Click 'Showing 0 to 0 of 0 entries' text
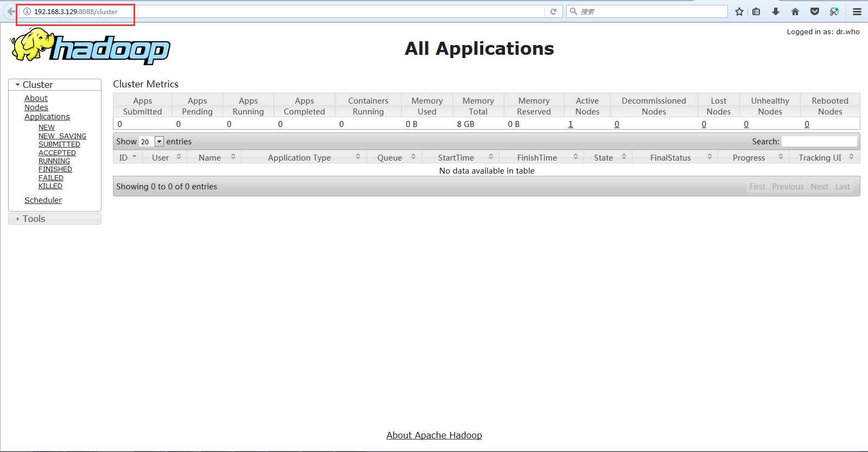 click(167, 187)
